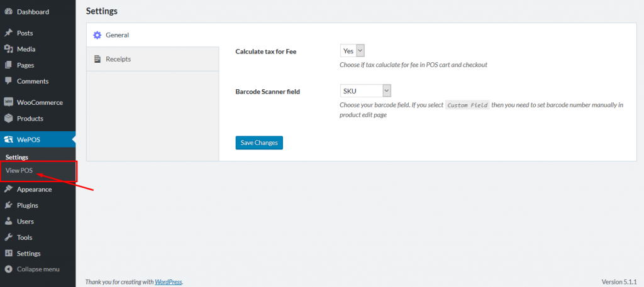Click the Tools wrench icon

8,237
